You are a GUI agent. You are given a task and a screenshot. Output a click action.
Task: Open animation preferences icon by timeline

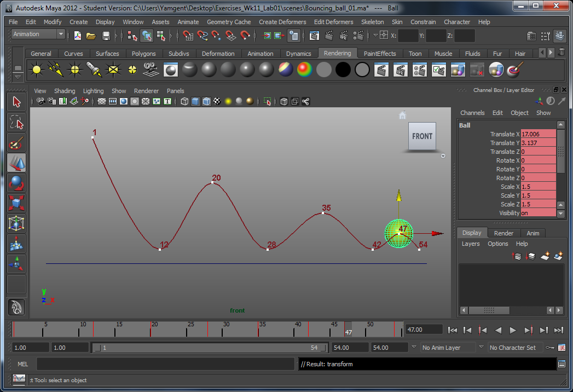[x=562, y=348]
